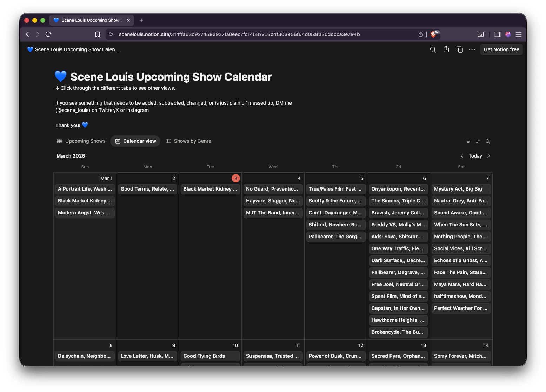
Task: Click the next month arrow
Action: point(488,155)
